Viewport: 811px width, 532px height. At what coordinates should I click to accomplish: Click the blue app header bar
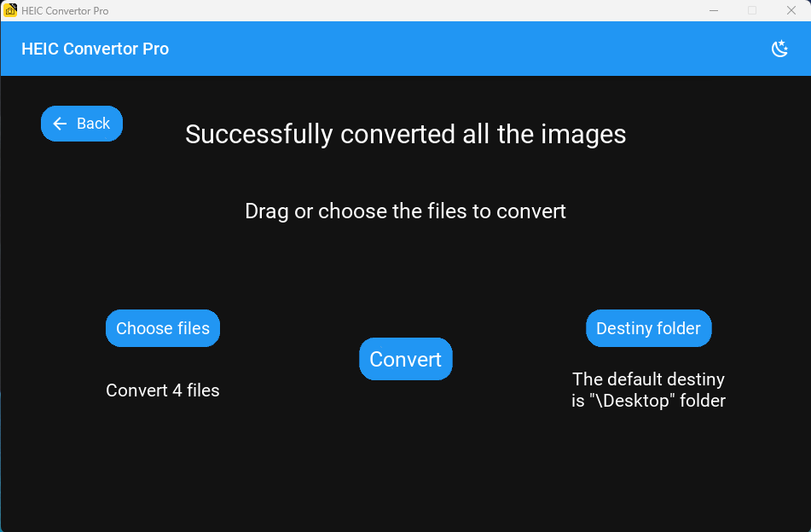tap(406, 49)
